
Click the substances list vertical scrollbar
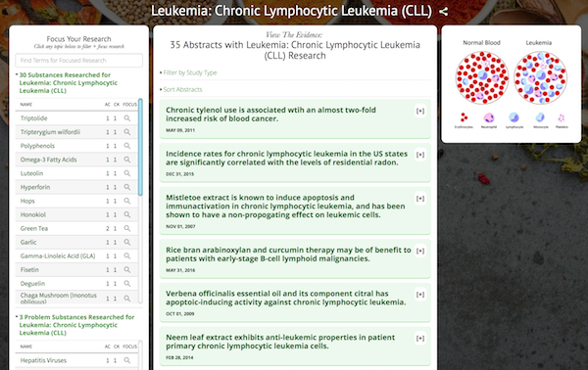[140, 147]
